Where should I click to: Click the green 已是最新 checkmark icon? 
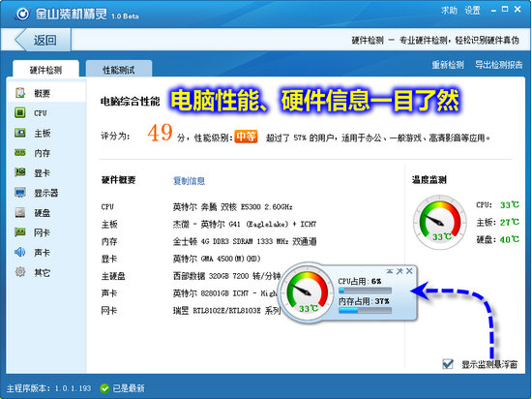click(x=104, y=388)
